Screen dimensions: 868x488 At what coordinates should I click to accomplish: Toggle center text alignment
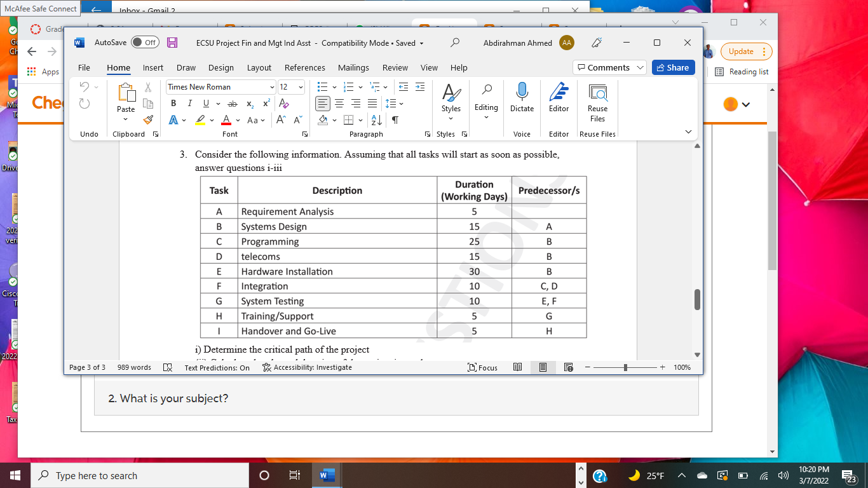[339, 104]
